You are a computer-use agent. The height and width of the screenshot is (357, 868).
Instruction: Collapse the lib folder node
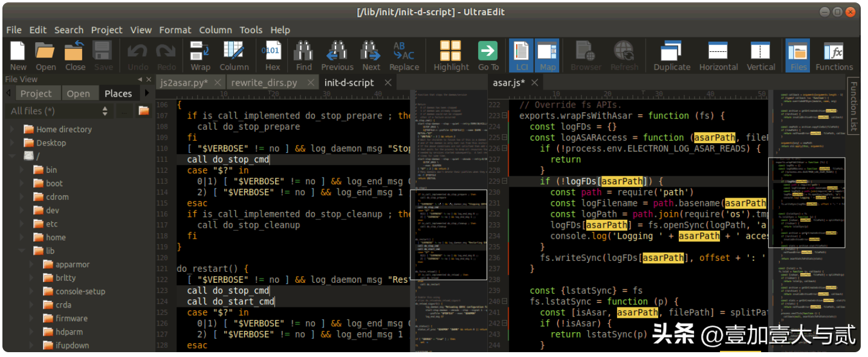22,251
